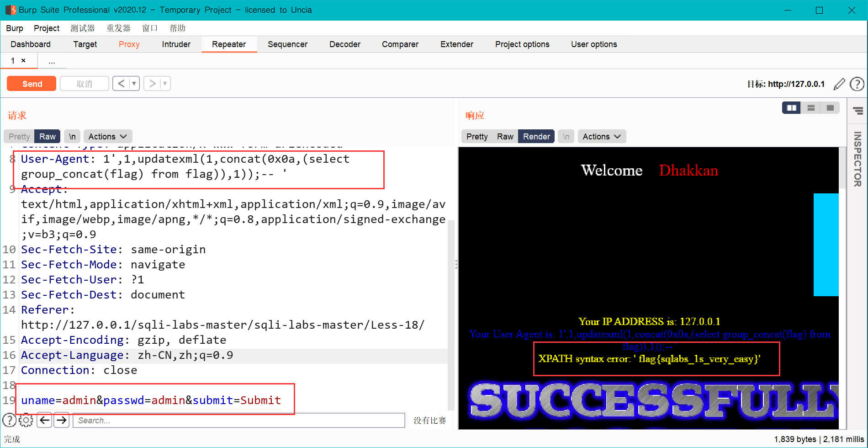The height and width of the screenshot is (448, 868).
Task: Toggle response newline \n display
Action: click(x=566, y=137)
